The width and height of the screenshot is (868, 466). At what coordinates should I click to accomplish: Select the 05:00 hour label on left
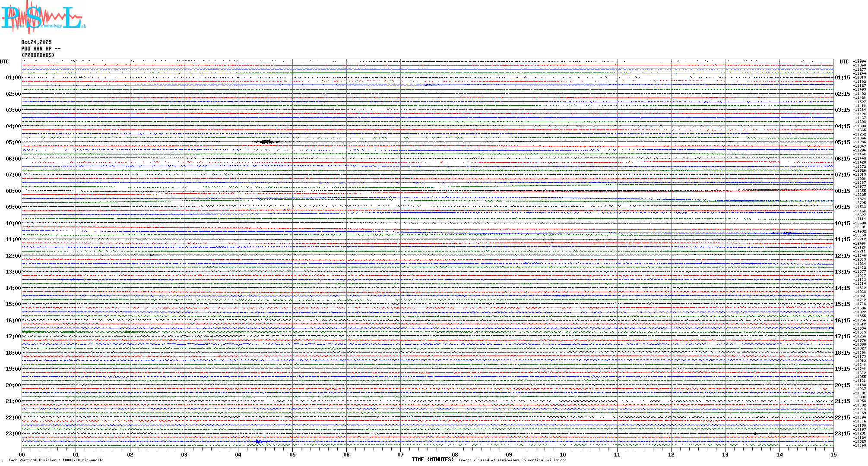click(x=13, y=142)
